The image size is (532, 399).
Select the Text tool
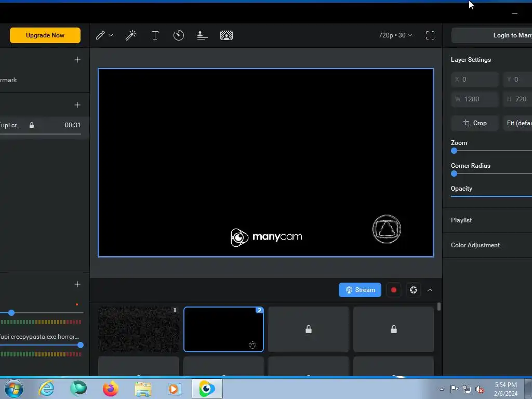(x=155, y=35)
